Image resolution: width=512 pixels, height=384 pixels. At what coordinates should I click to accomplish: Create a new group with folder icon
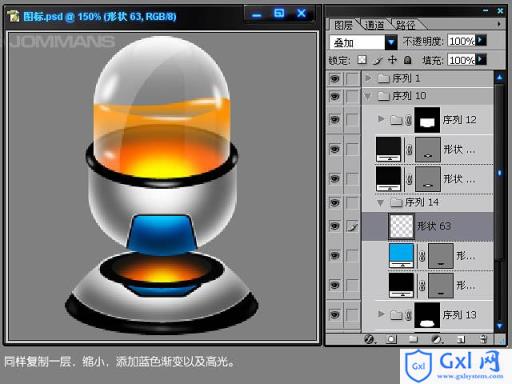pos(413,339)
